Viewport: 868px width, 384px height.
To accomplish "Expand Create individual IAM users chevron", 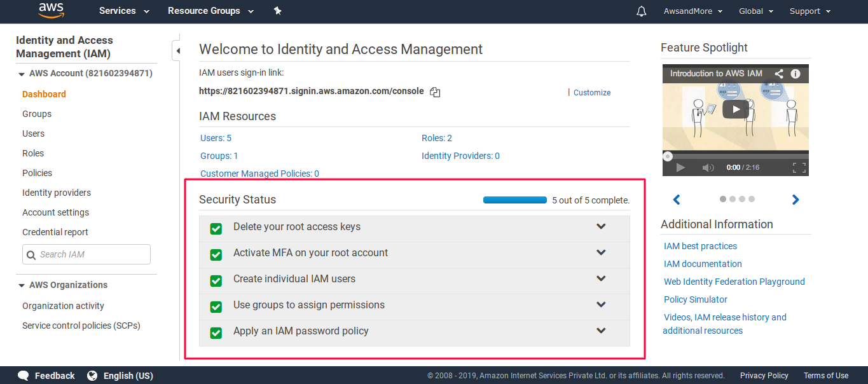I will 601,278.
